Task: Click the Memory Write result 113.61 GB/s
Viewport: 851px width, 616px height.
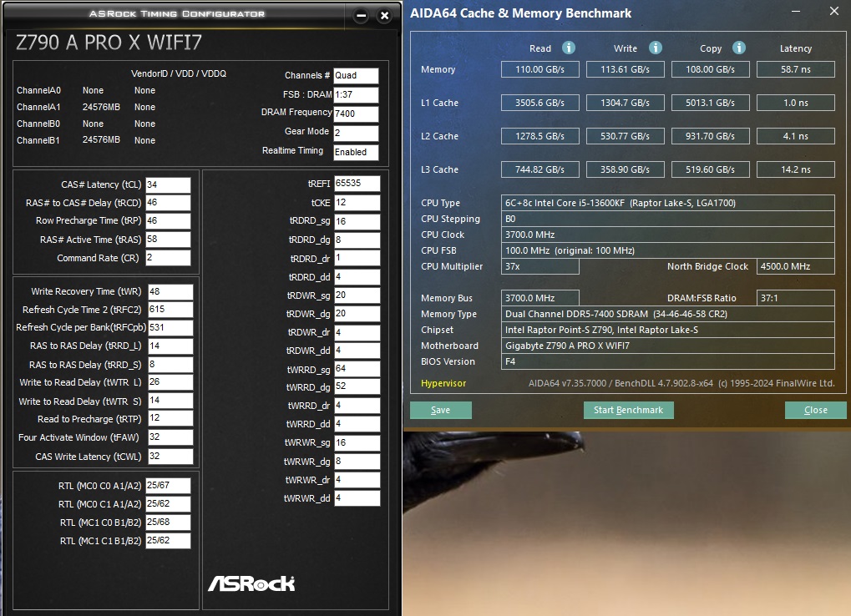Action: 626,69
